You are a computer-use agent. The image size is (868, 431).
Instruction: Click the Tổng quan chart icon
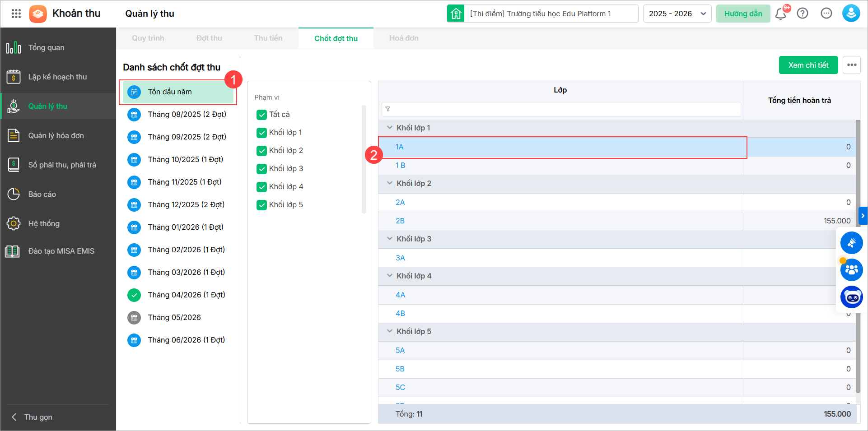pyautogui.click(x=14, y=47)
